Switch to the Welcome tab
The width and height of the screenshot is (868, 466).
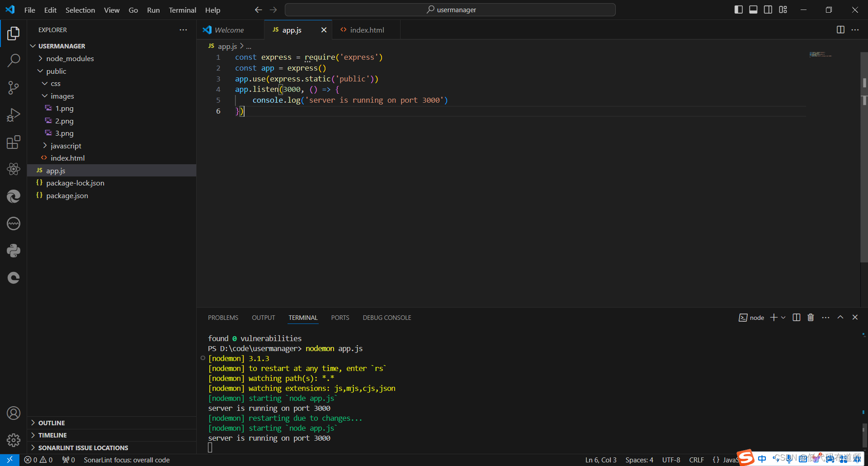(x=230, y=30)
